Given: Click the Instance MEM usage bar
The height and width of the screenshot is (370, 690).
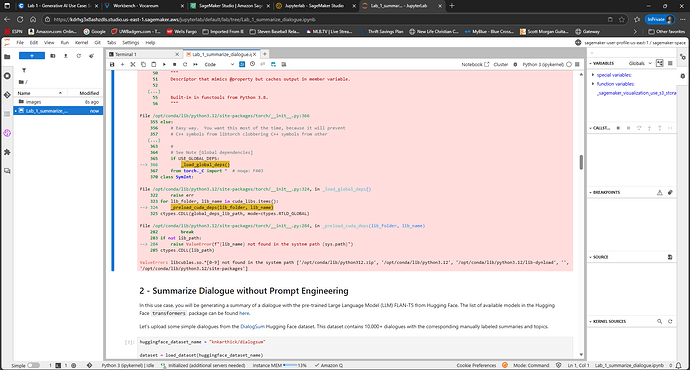Looking at the screenshot, I should (290, 365).
